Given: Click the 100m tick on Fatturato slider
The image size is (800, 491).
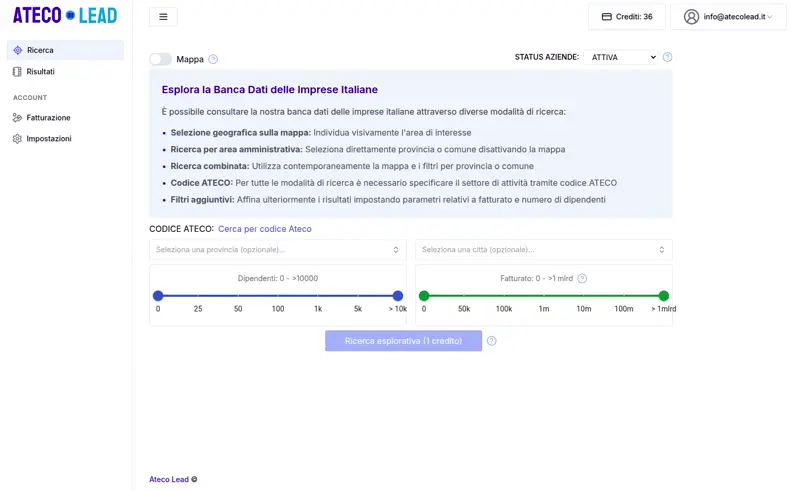Looking at the screenshot, I should tap(624, 309).
